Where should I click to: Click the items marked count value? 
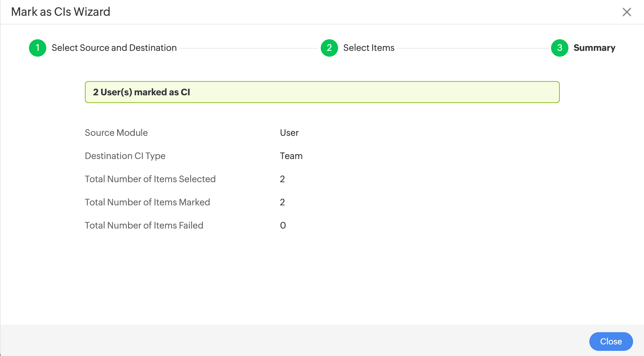[x=282, y=202]
